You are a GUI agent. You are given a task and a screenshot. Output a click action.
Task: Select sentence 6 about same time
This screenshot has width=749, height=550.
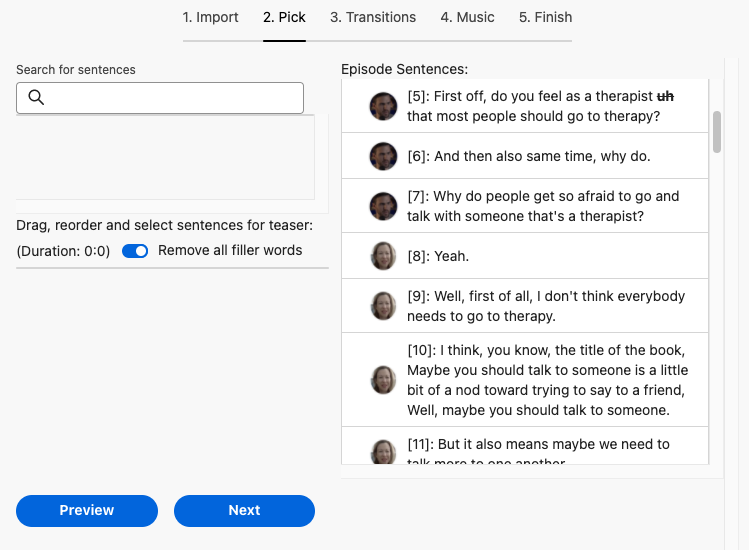pyautogui.click(x=542, y=156)
